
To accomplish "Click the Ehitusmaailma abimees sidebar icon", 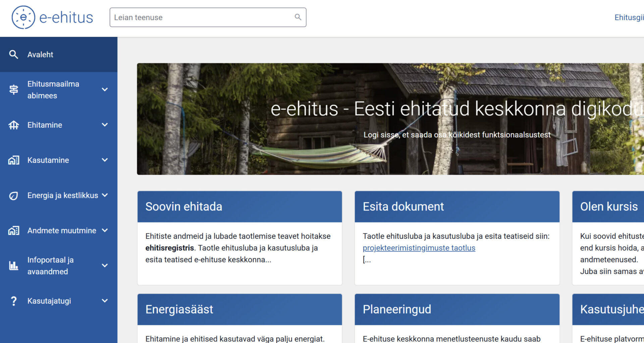I will [x=14, y=89].
